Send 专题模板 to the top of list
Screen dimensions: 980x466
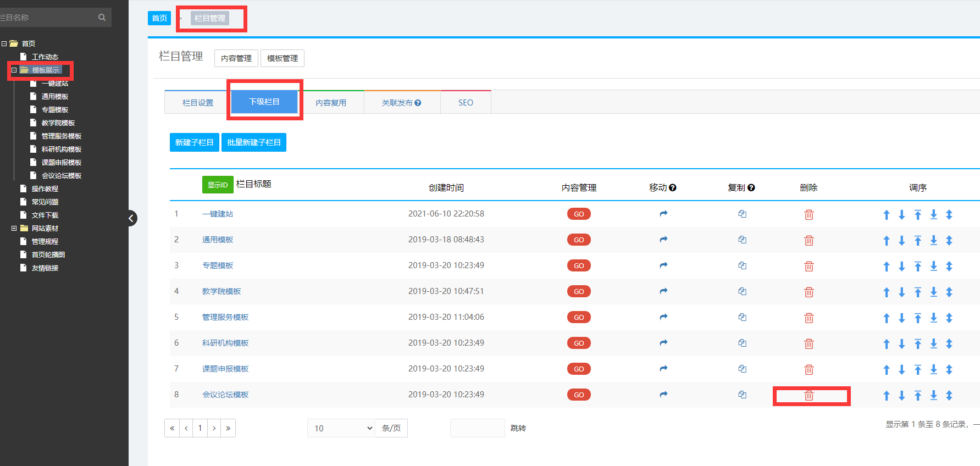[918, 267]
